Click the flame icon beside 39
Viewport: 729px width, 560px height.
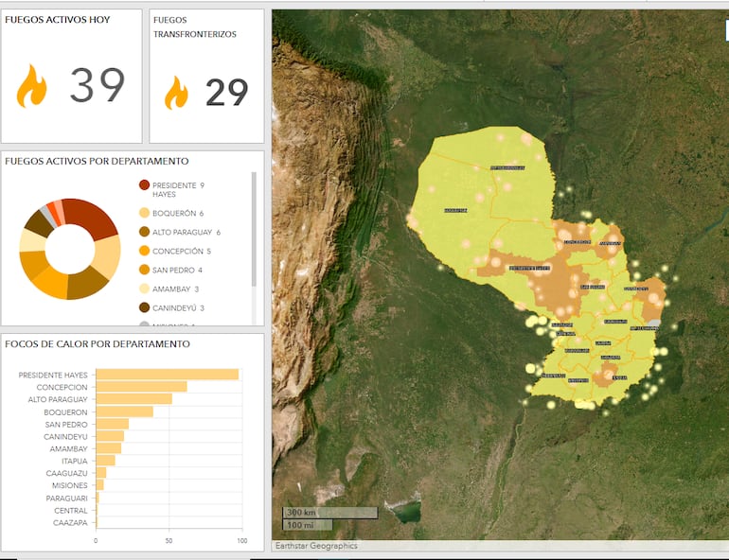point(31,86)
